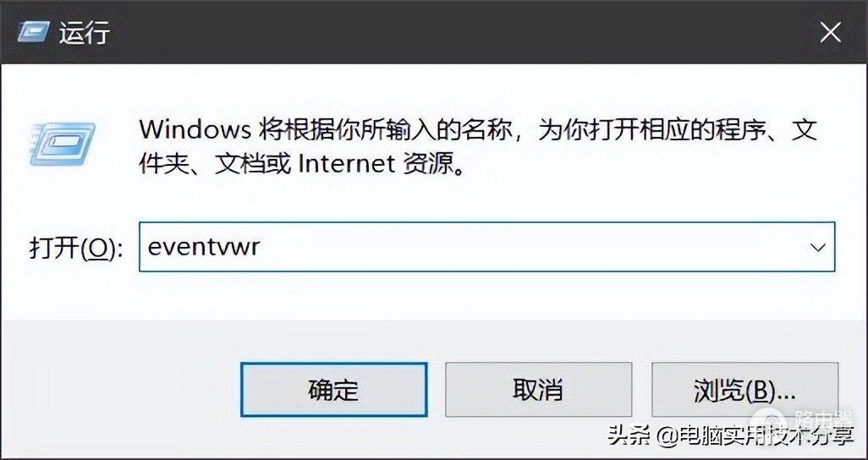
Task: Click empty area of dark title bar
Action: pos(442,33)
